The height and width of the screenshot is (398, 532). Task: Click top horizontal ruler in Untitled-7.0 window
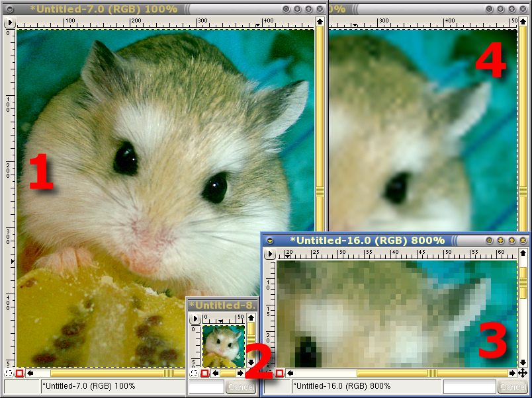point(165,22)
